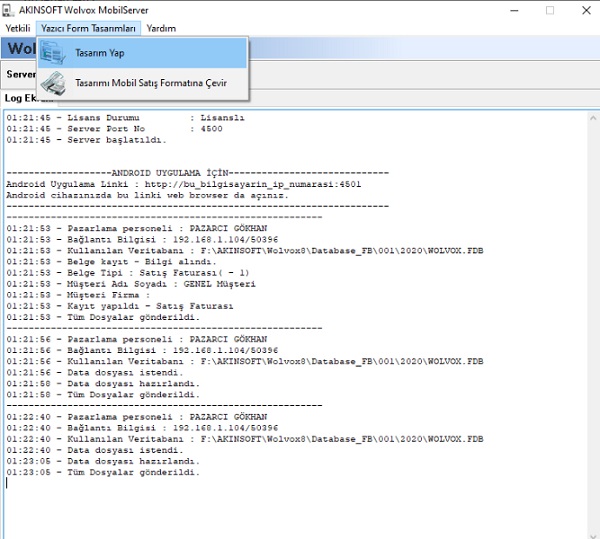Click the 'Server Port No : 4500' line

(x=114, y=129)
